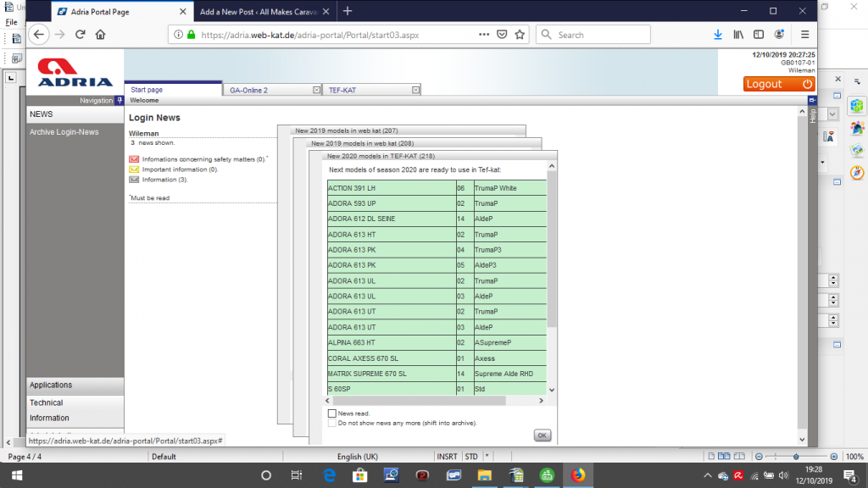Open Firefox hamburger menu
This screenshot has height=488, width=868.
coord(805,34)
